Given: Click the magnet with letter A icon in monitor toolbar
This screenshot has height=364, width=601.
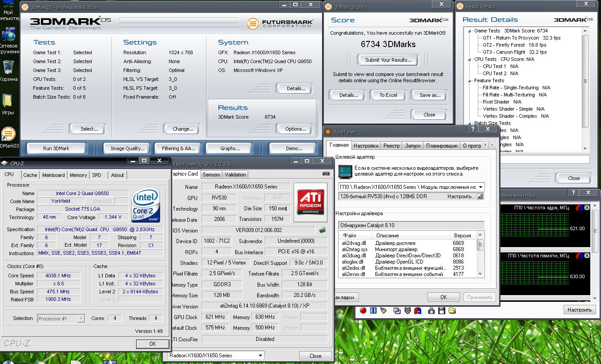Looking at the screenshot, I should tap(418, 310).
